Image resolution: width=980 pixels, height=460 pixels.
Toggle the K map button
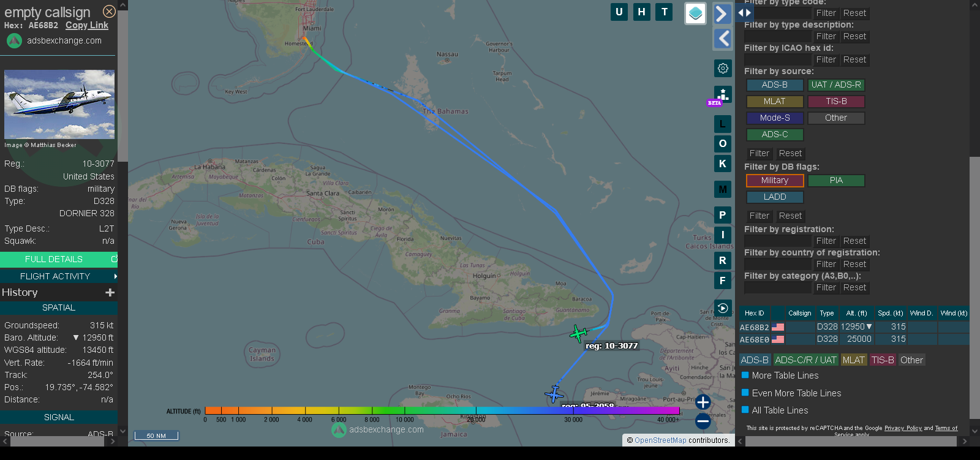click(x=723, y=164)
